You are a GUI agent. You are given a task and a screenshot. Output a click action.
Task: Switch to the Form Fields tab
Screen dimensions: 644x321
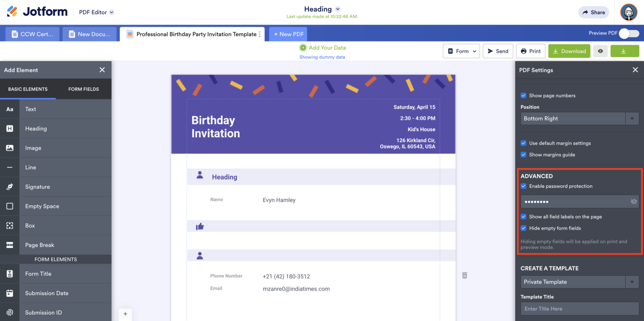click(83, 89)
